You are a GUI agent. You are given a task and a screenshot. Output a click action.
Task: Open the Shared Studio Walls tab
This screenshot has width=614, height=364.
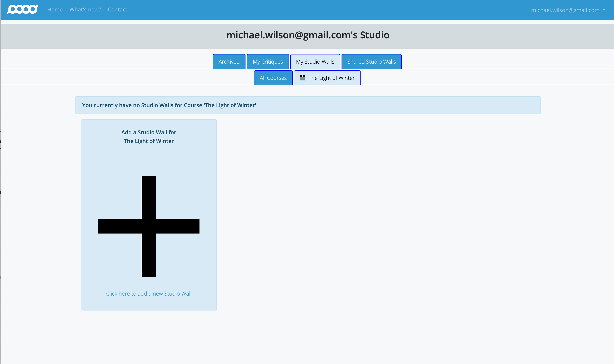point(371,62)
